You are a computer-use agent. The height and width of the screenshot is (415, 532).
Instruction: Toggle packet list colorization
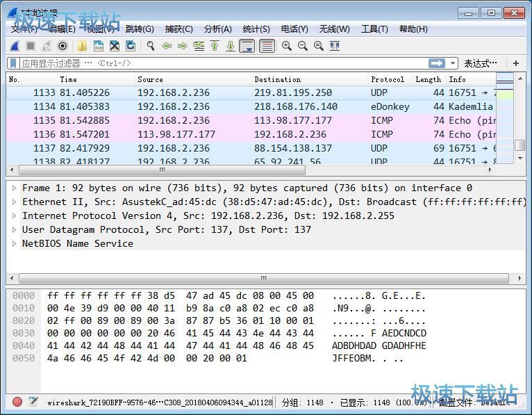(x=267, y=46)
